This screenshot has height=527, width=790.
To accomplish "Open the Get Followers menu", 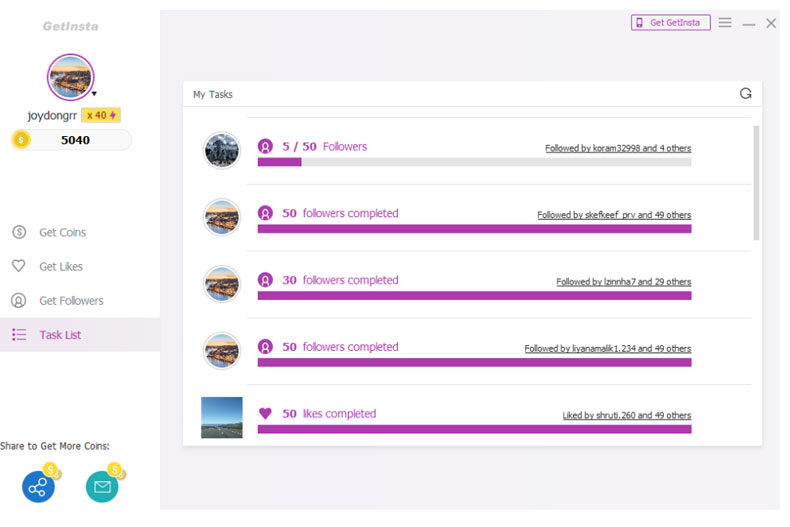I will tap(71, 301).
